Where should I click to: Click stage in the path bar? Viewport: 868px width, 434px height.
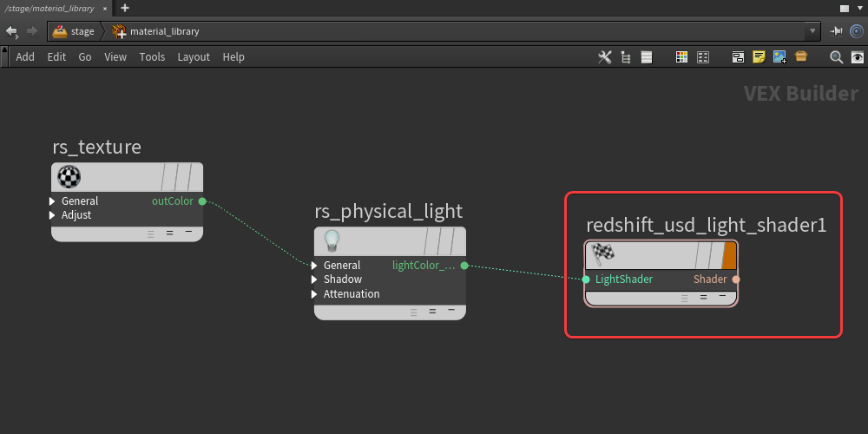(x=82, y=31)
